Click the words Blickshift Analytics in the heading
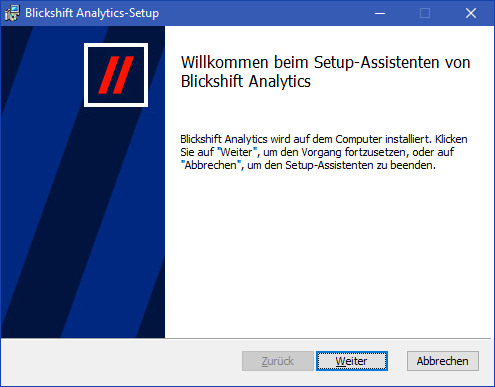 [x=246, y=81]
